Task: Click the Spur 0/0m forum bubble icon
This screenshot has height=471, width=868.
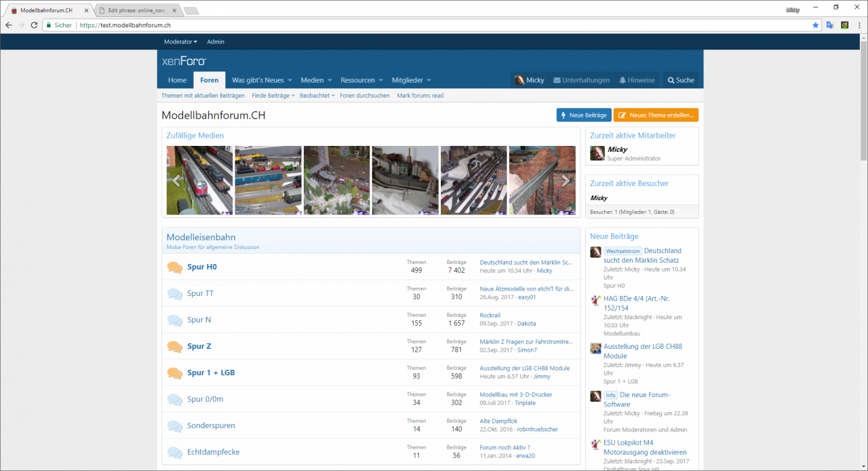Action: point(175,400)
